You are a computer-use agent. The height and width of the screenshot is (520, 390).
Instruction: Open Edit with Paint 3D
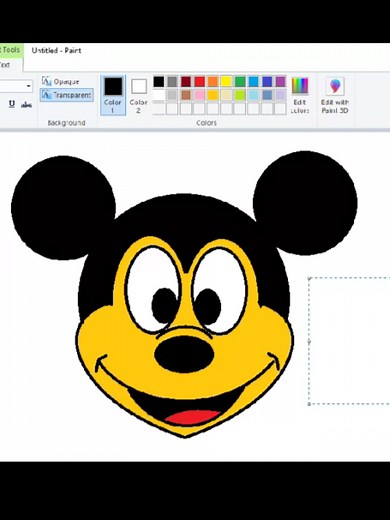(x=335, y=96)
